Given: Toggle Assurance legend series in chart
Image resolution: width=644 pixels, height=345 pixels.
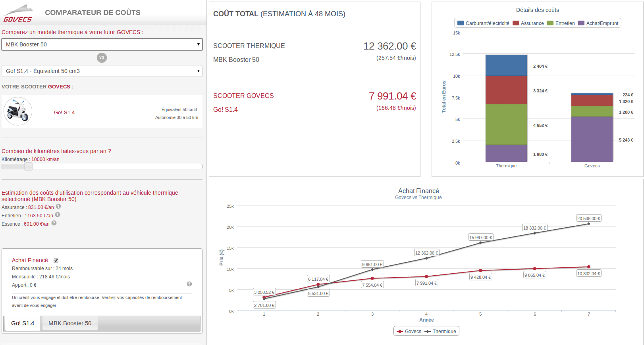Looking at the screenshot, I should (x=528, y=23).
